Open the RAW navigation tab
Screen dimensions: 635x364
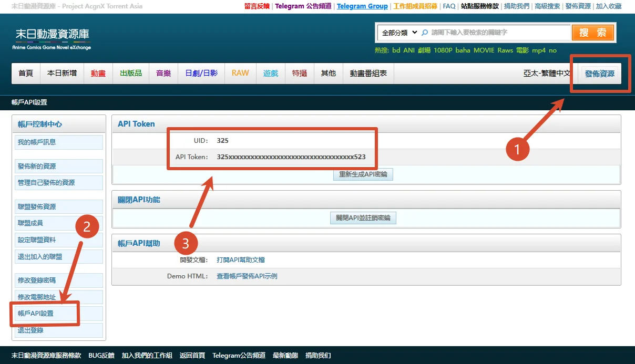[x=240, y=74]
